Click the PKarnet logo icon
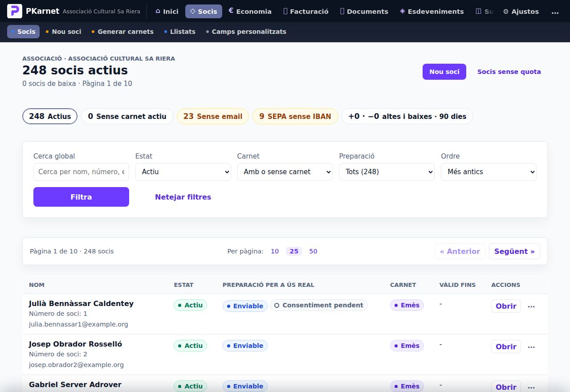Viewport: 570px width, 392px height. click(x=15, y=11)
